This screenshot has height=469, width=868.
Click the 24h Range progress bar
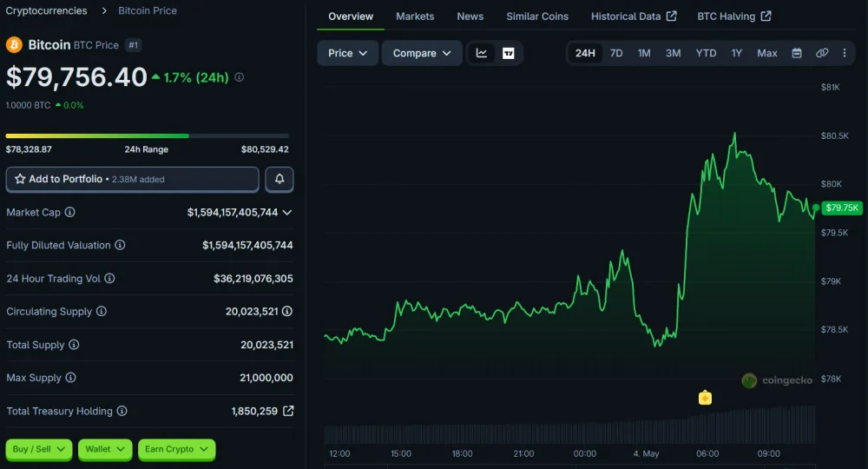148,135
